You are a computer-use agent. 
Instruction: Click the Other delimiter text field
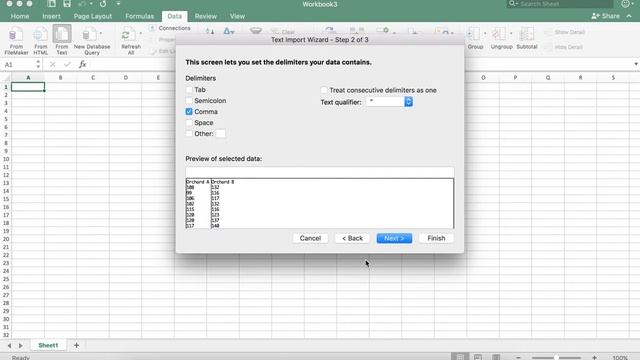click(x=220, y=133)
